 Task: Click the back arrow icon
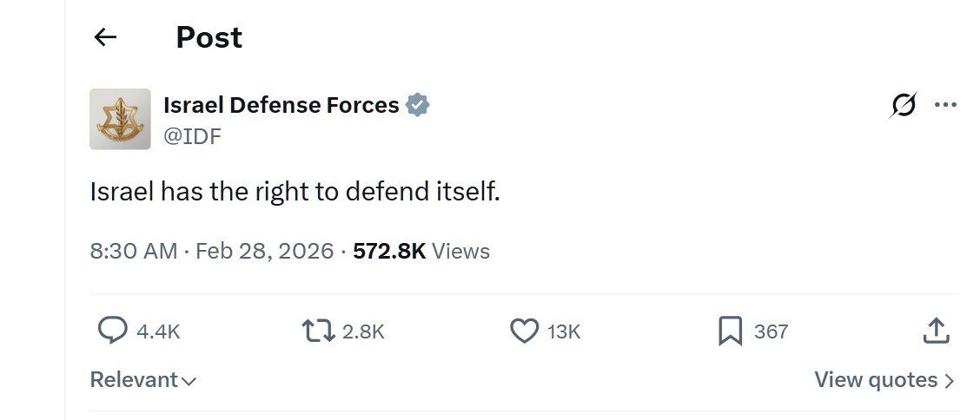(105, 37)
